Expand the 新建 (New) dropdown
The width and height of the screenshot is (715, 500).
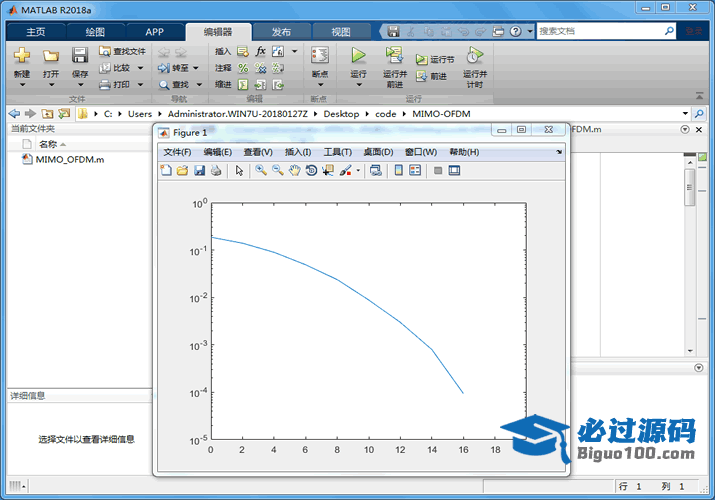pyautogui.click(x=21, y=85)
